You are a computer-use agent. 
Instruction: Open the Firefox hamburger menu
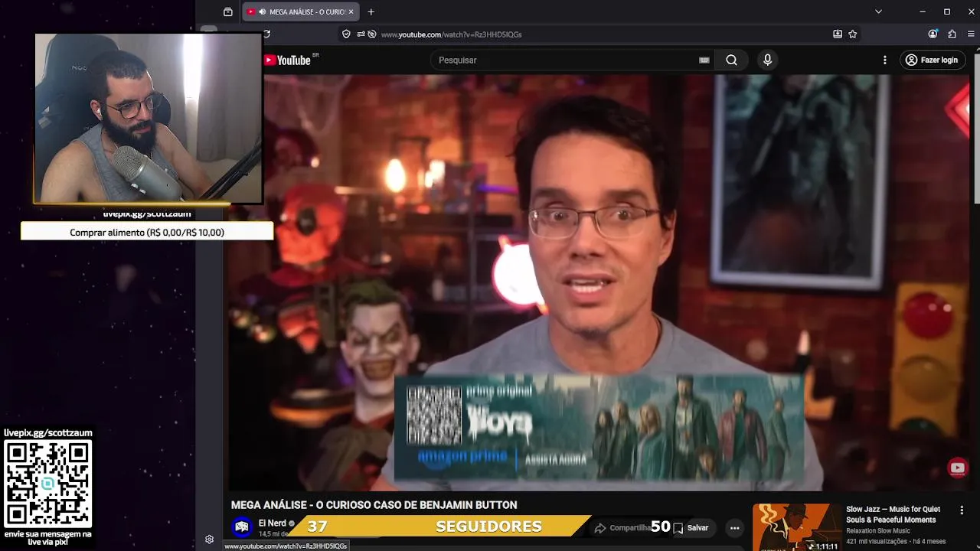(971, 34)
